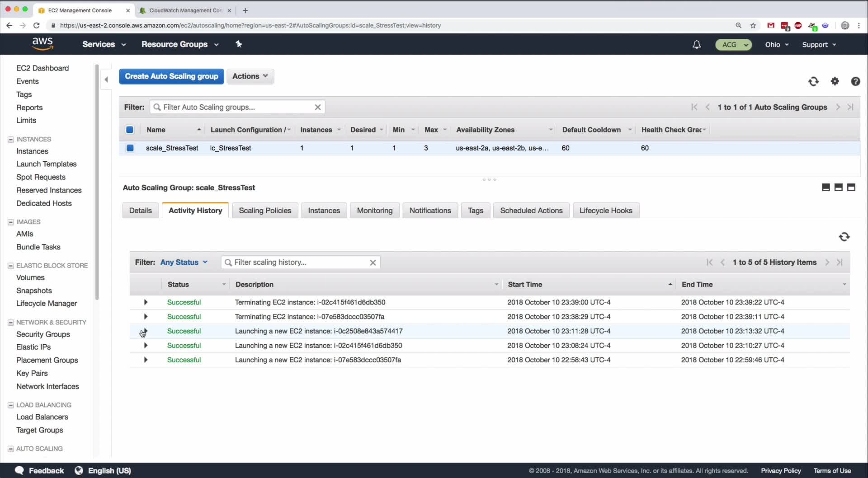Clear the scaling history filter field
Viewport: 868px width, 478px height.
point(373,262)
